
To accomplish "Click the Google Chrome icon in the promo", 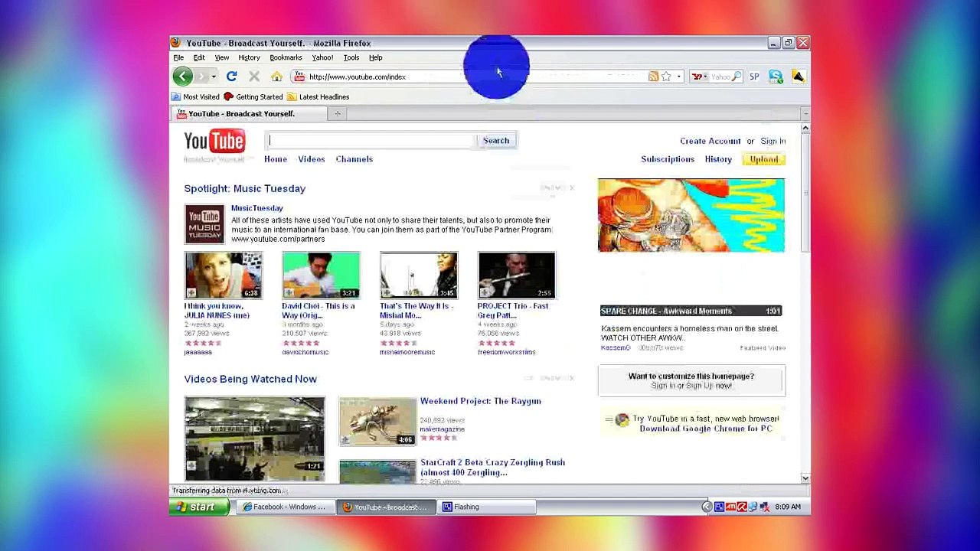I will [622, 419].
